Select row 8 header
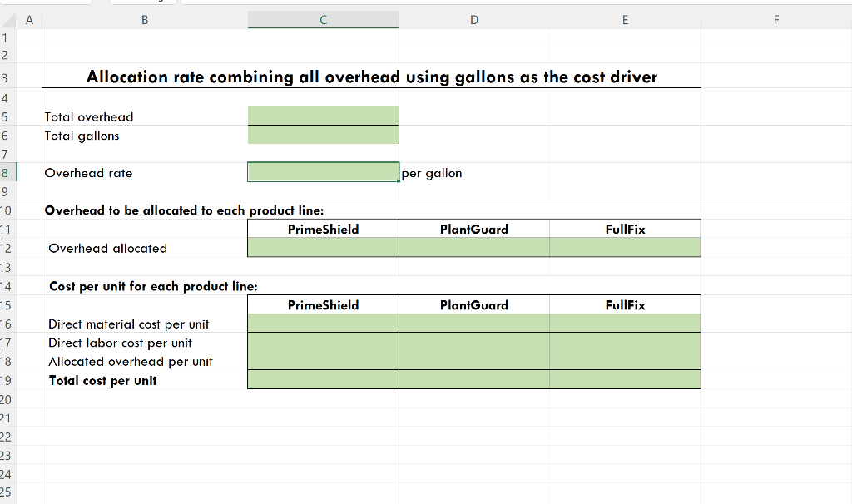The image size is (852, 504). tap(8, 173)
